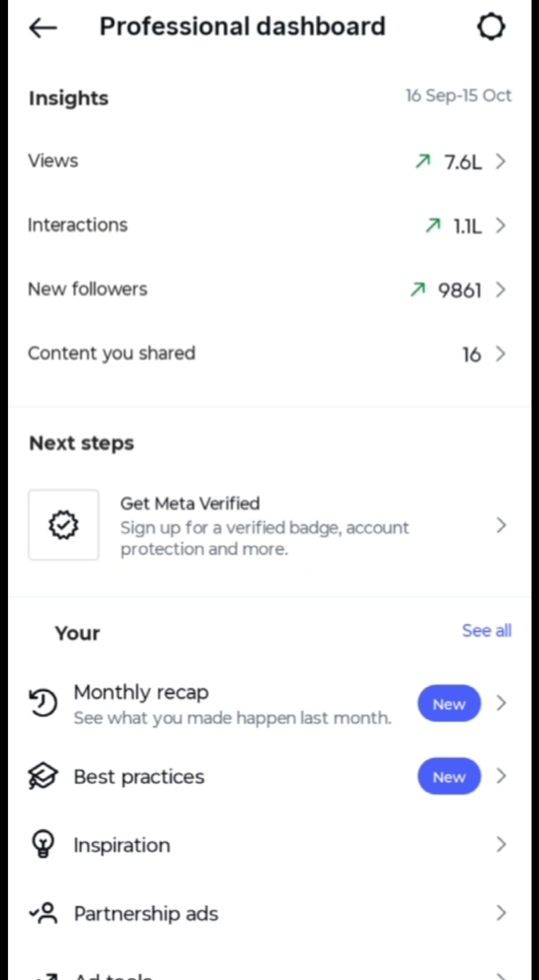
Task: Expand the Interactions chevron
Action: pos(501,225)
